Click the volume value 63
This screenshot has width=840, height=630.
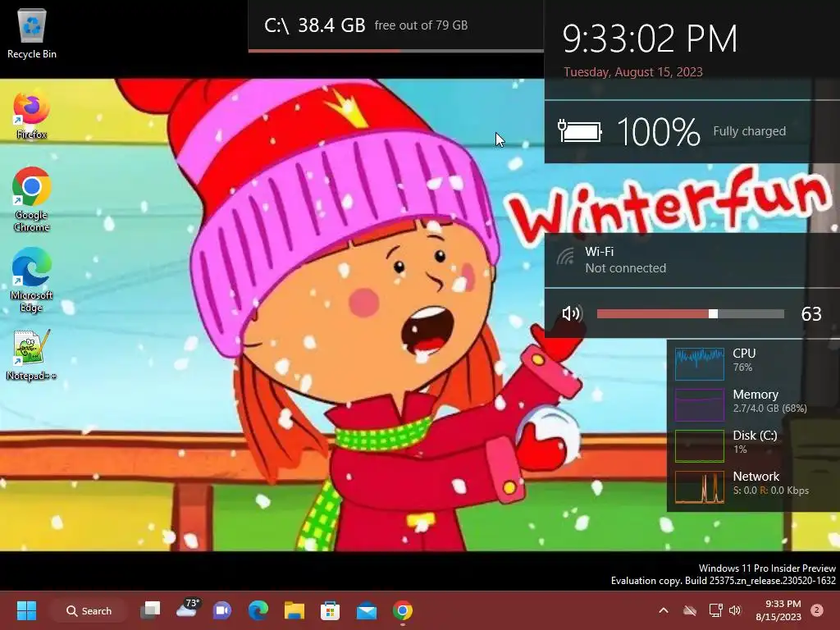[811, 314]
